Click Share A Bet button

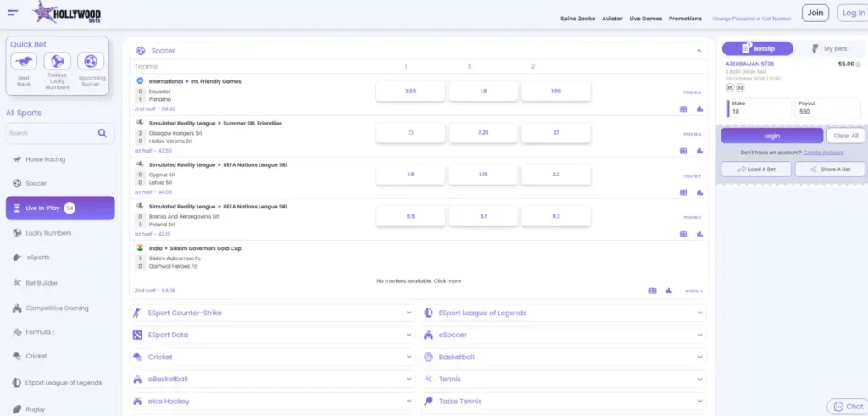(x=829, y=169)
